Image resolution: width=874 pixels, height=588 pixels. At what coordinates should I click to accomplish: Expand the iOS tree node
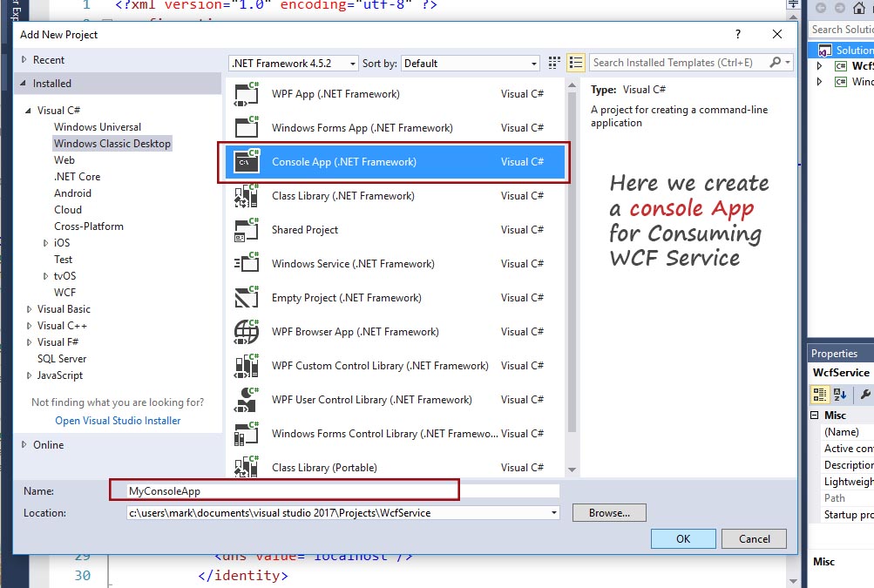point(45,243)
